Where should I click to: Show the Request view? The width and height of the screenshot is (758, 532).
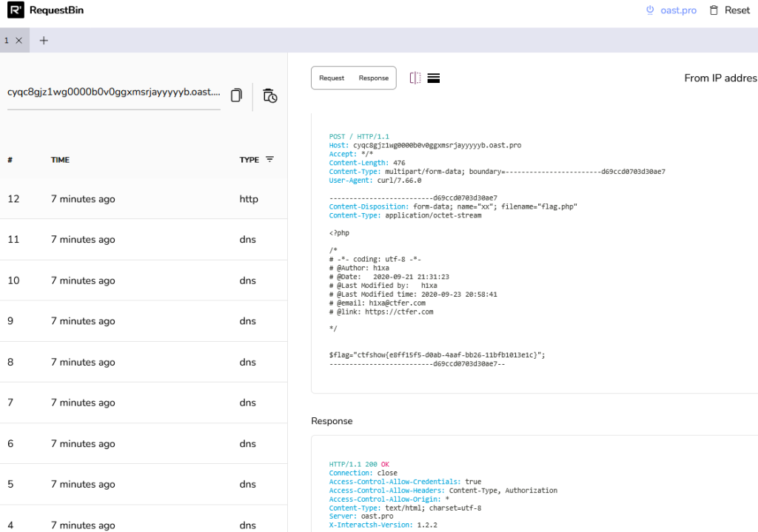pyautogui.click(x=332, y=78)
